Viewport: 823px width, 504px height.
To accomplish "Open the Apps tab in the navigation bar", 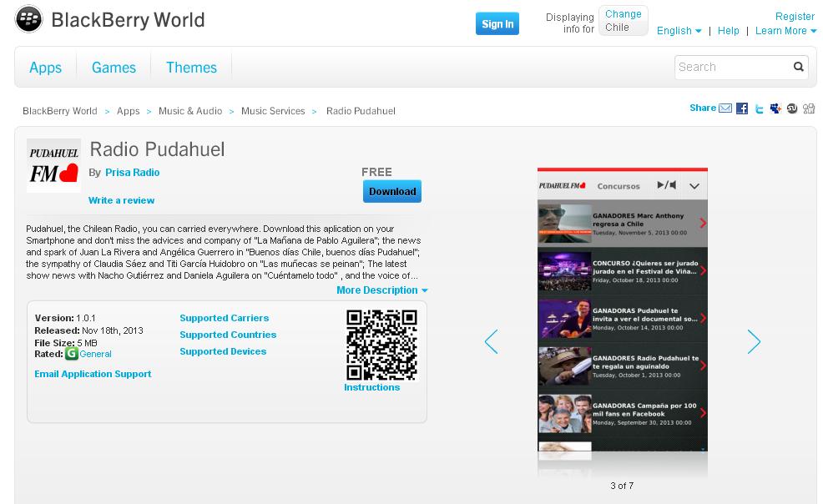I will click(x=46, y=68).
